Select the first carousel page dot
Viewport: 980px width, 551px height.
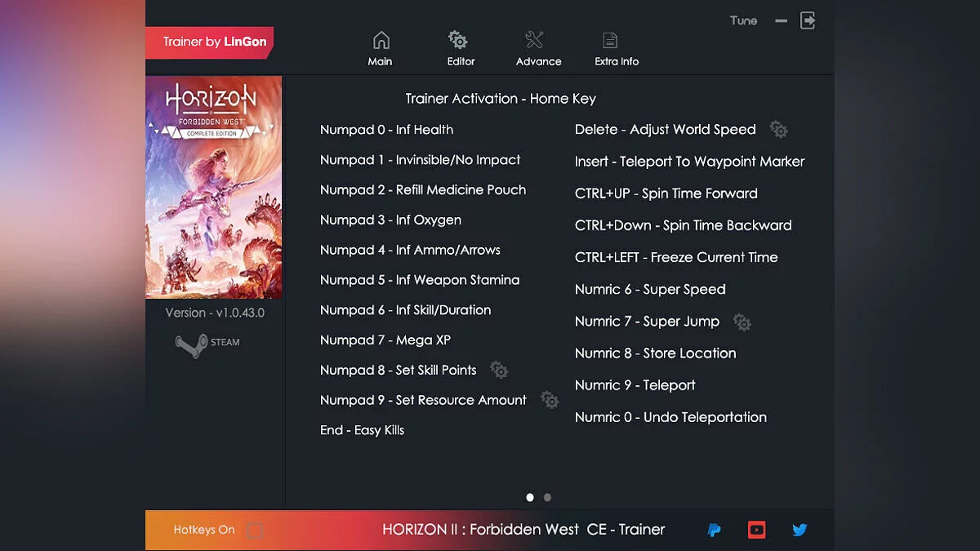click(x=529, y=496)
